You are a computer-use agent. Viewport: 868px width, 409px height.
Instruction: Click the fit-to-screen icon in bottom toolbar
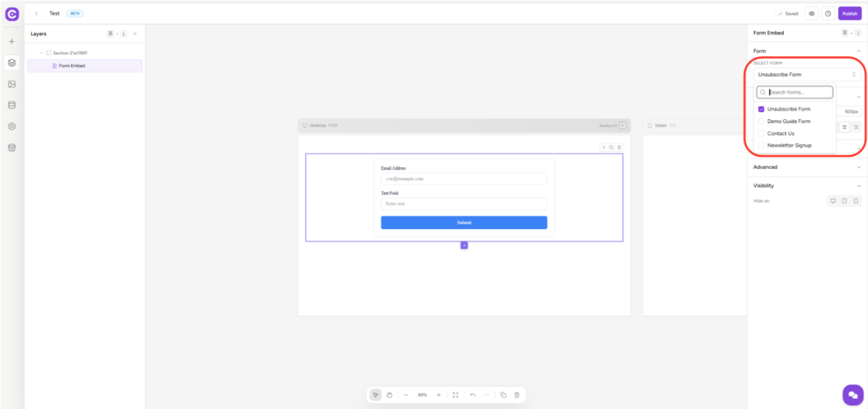(455, 395)
